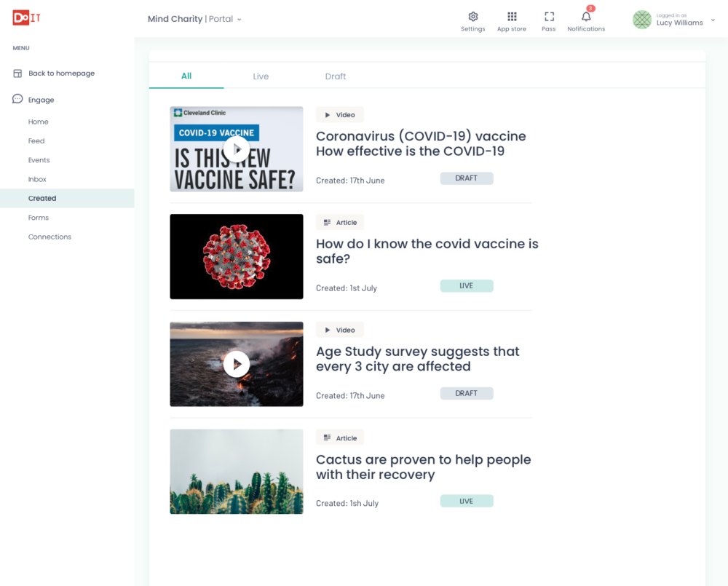Select the All tab
The image size is (728, 586).
coord(186,76)
